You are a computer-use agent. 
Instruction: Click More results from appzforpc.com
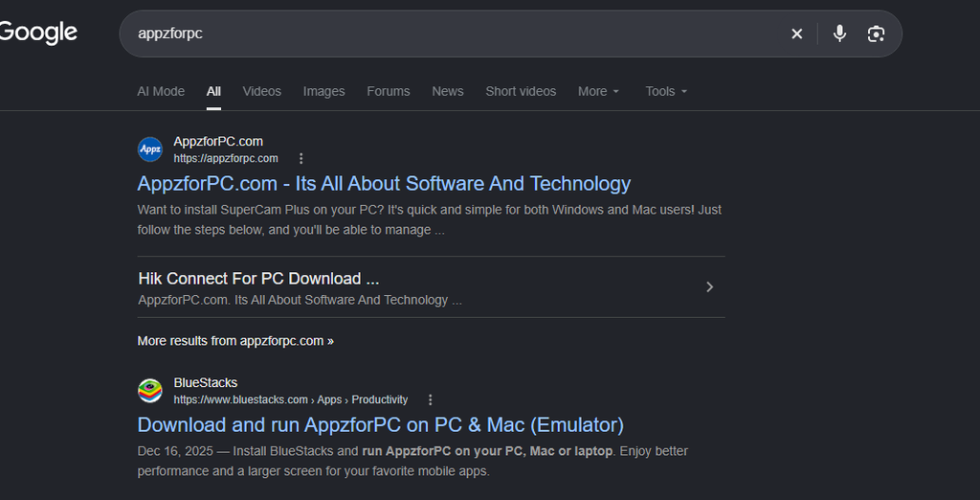(x=235, y=341)
